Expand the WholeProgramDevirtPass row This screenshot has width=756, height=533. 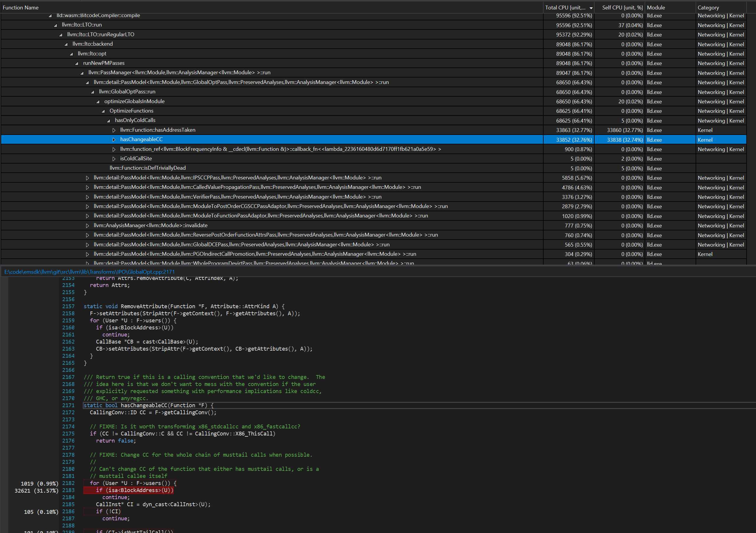tap(87, 263)
